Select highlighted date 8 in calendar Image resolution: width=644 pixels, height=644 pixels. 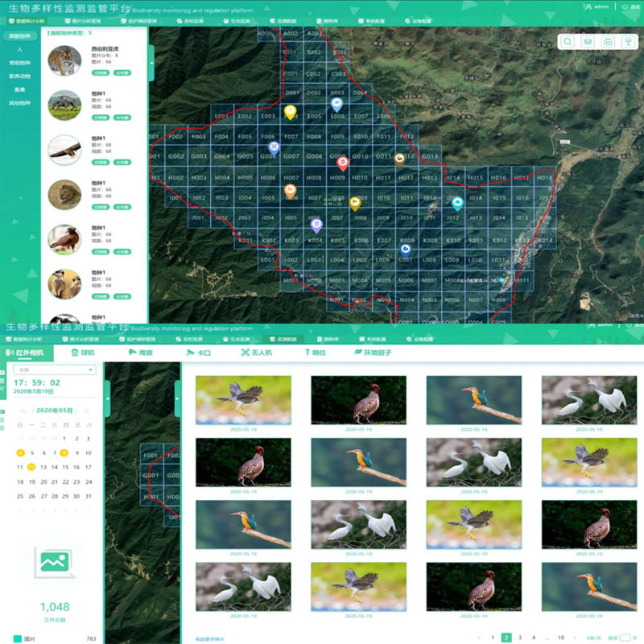(64, 452)
